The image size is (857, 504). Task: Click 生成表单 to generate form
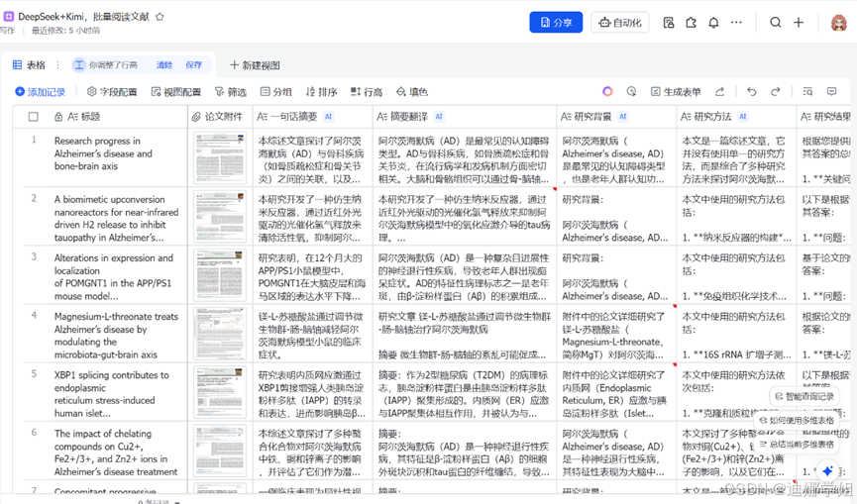pos(676,92)
